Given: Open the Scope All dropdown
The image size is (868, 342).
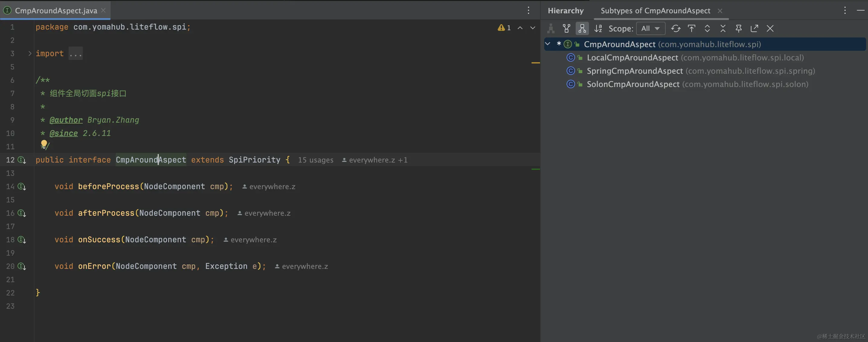Looking at the screenshot, I should click(x=650, y=29).
